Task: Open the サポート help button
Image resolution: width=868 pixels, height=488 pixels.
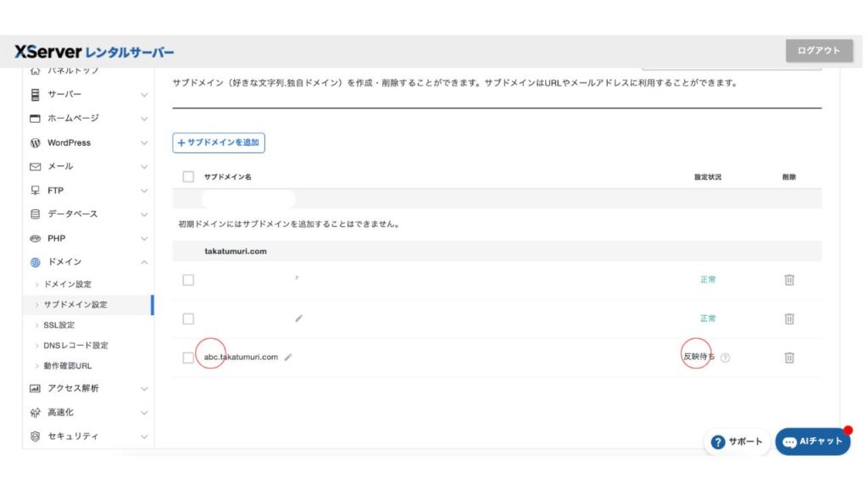Action: coord(737,441)
